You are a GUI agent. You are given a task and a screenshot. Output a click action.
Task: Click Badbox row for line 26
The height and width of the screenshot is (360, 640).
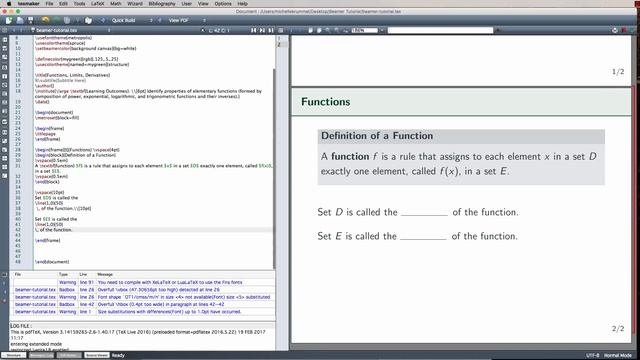pyautogui.click(x=144, y=289)
